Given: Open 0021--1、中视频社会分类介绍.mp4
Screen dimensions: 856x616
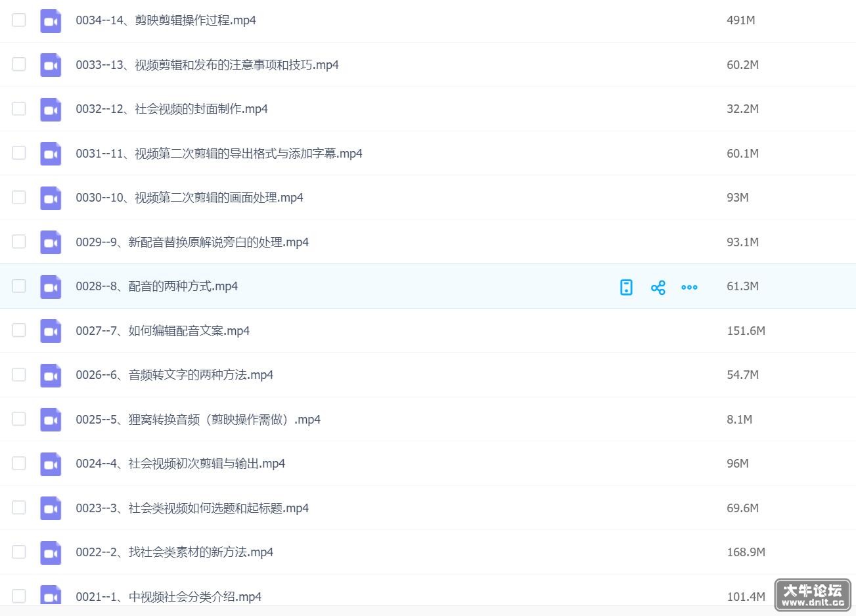Looking at the screenshot, I should [168, 597].
